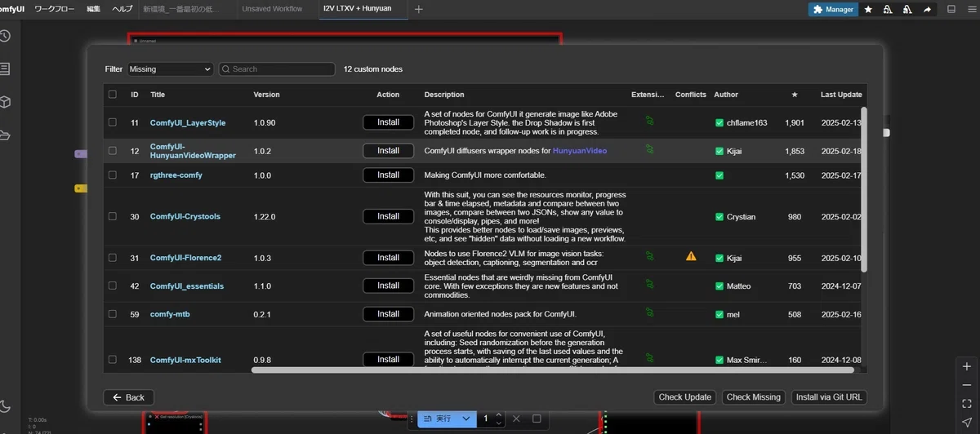Click the plus icon to add new workflow tab
Viewport: 980px width, 434px height.
[x=419, y=9]
